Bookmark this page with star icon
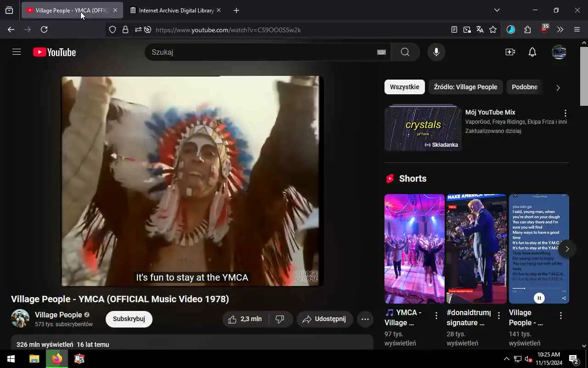 tap(493, 29)
